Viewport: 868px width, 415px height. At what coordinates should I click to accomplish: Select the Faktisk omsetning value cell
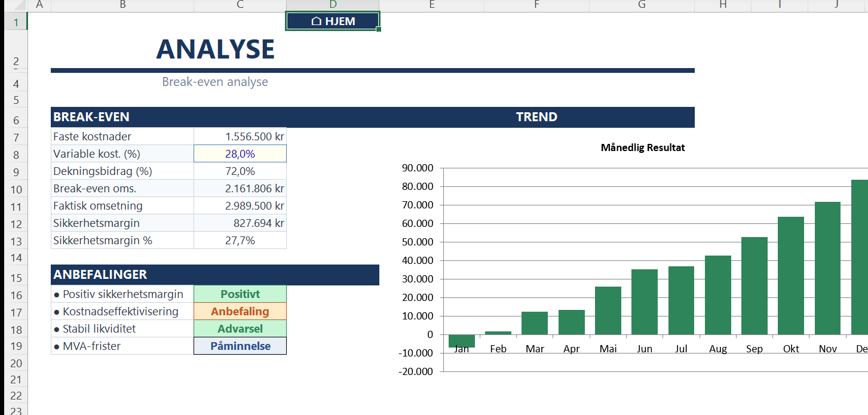coord(240,206)
